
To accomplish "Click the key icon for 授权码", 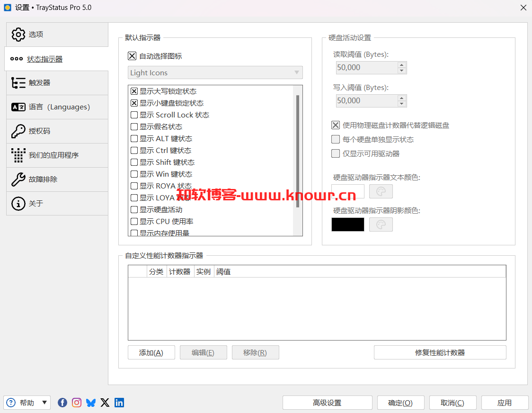I will 18,131.
